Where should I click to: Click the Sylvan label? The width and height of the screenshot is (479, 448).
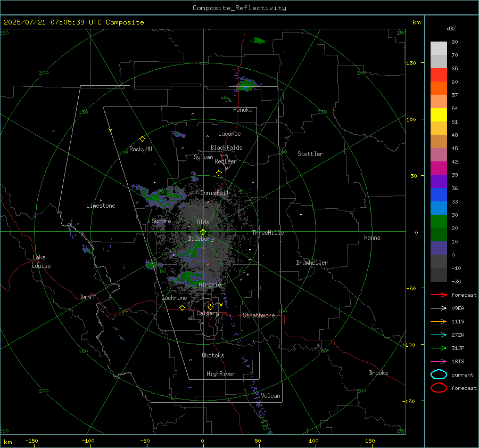(x=203, y=157)
